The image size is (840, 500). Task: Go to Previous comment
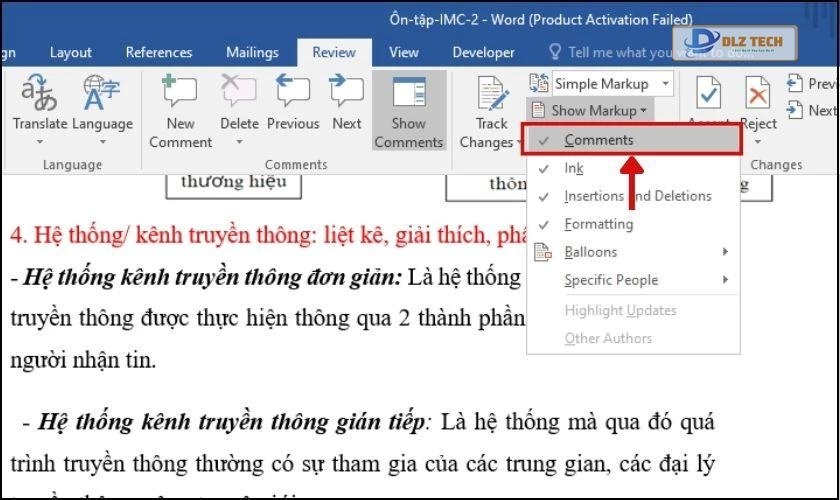click(293, 96)
